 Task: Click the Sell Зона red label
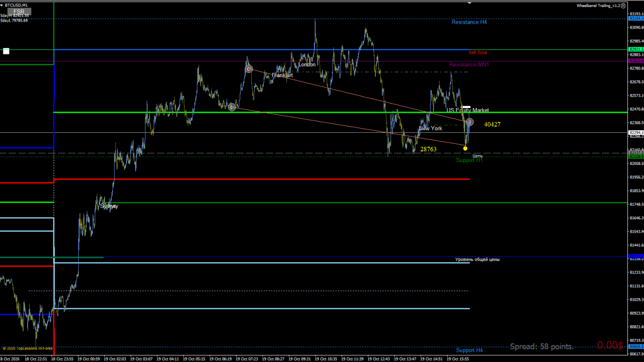pyautogui.click(x=478, y=52)
